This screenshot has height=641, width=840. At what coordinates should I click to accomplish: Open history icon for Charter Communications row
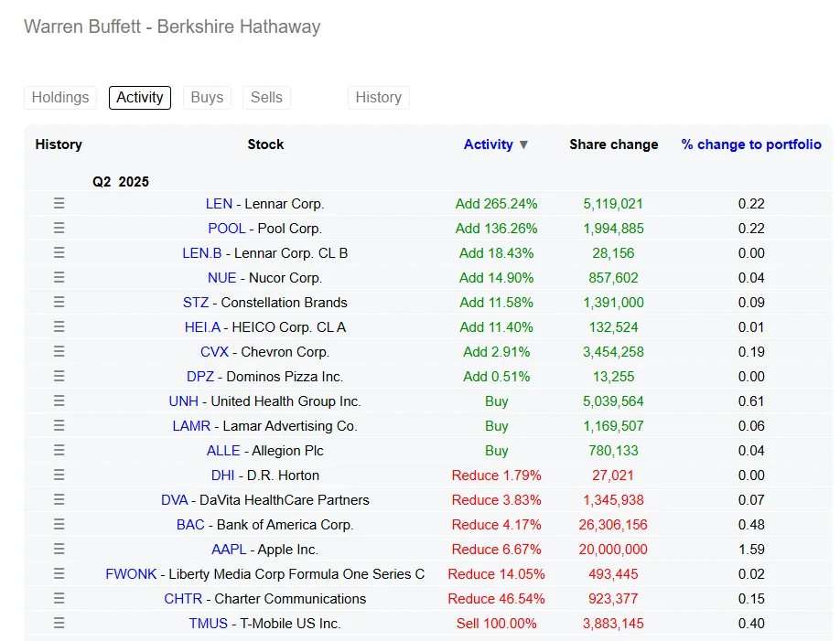click(59, 598)
